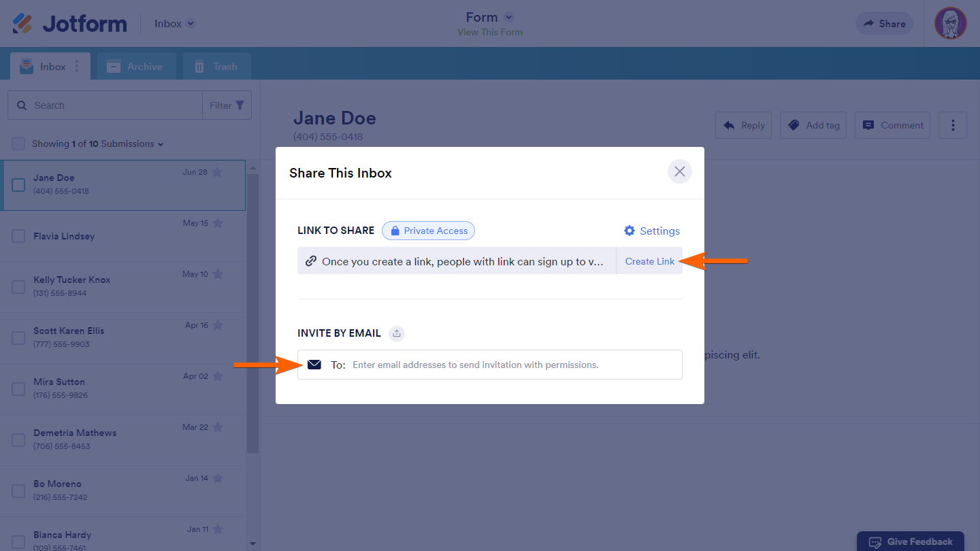
Task: Tick the Scott Karen Ellis checkbox
Action: (x=18, y=338)
